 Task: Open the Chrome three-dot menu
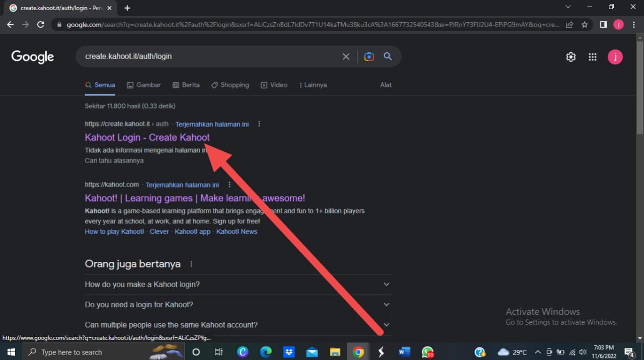pyautogui.click(x=633, y=24)
